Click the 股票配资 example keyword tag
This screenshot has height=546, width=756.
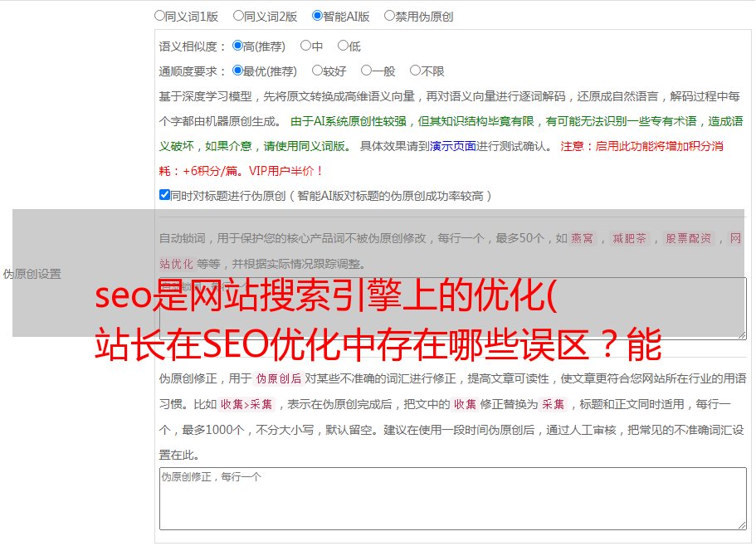(x=689, y=238)
